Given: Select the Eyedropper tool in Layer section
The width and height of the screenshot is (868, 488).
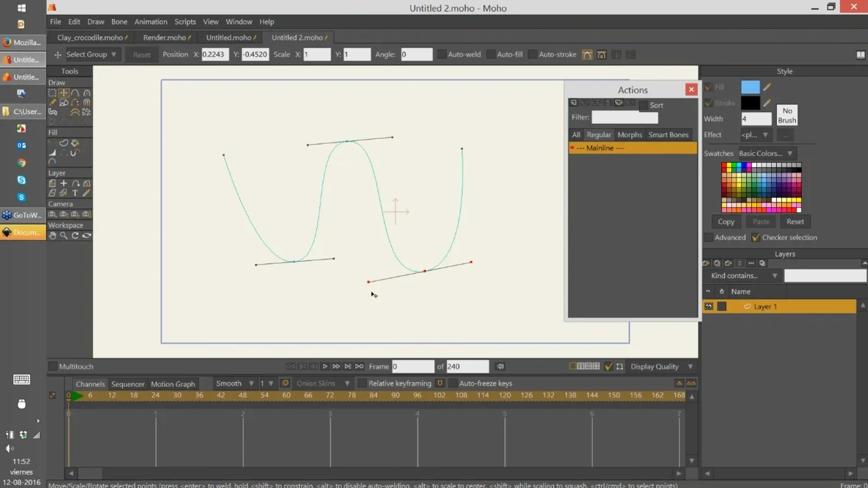Looking at the screenshot, I should (x=87, y=193).
